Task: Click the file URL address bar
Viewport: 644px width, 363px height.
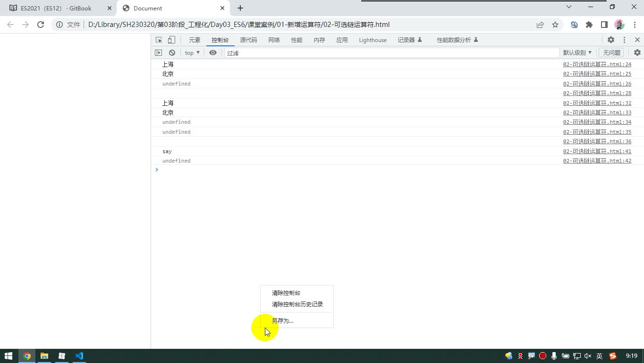Action: 239,25
